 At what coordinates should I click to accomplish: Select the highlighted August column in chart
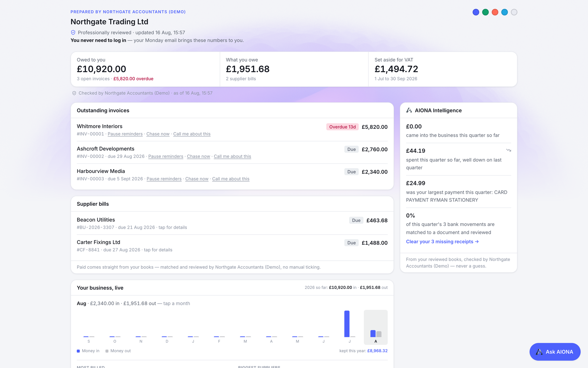pos(375,327)
